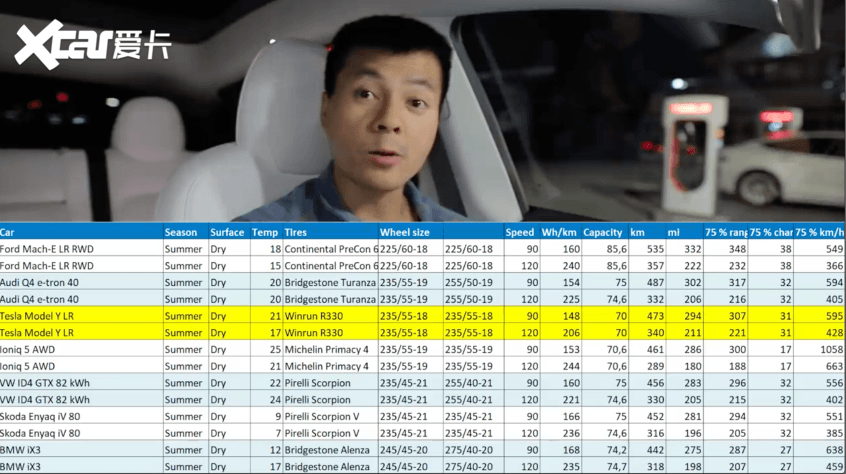Click Temp cell showing 9 for Skoda Enyaq
The width and height of the screenshot is (846, 474).
pos(278,416)
